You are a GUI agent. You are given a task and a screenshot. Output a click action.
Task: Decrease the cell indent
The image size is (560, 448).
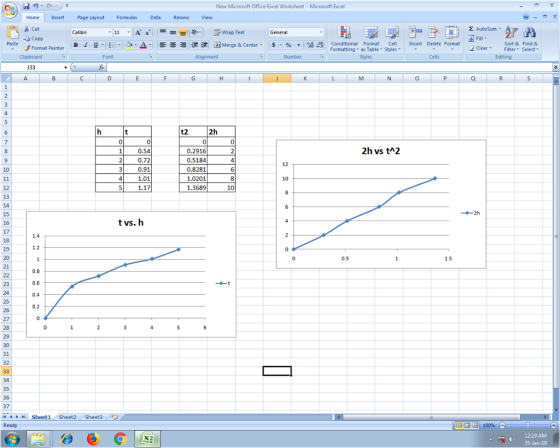pos(195,45)
